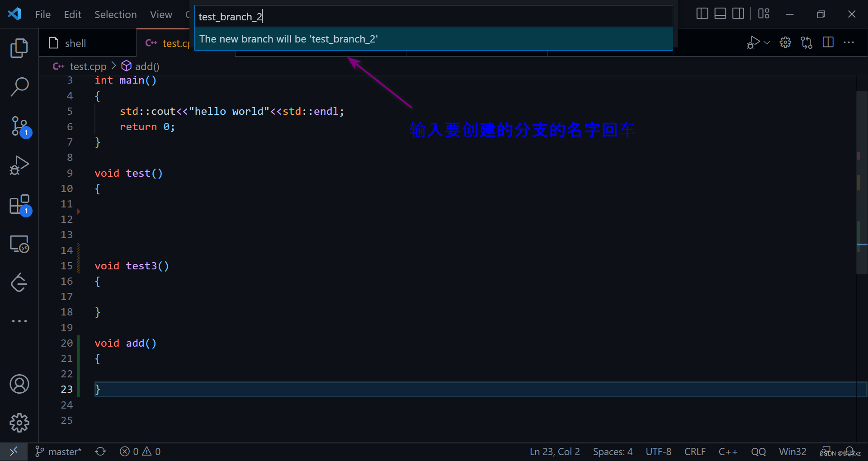Click the 'void add()' code line
The height and width of the screenshot is (461, 868).
coord(125,343)
